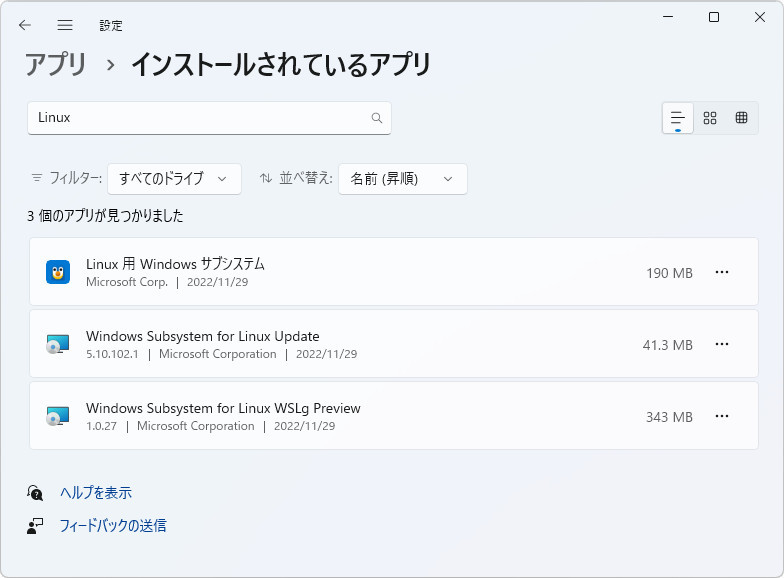Switch to list view layout
The width and height of the screenshot is (784, 578).
(678, 118)
